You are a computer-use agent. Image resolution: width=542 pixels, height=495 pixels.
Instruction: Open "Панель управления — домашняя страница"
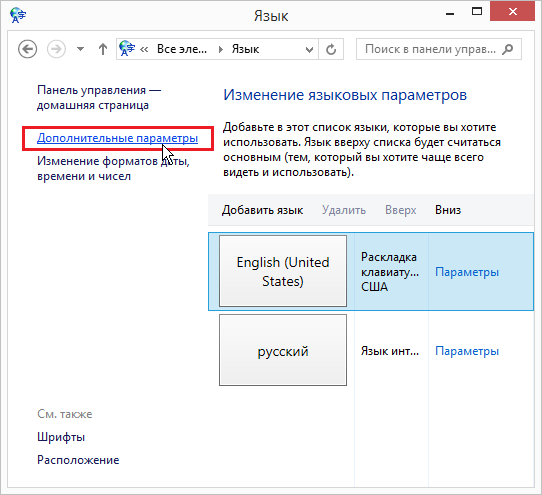(x=99, y=97)
